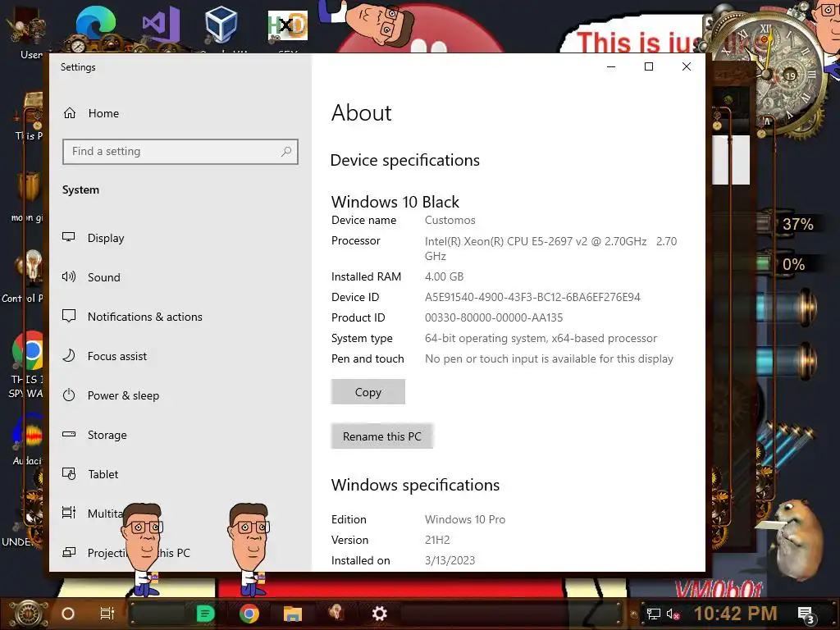
Task: Click the 64-bit operating system value text
Action: click(x=541, y=339)
